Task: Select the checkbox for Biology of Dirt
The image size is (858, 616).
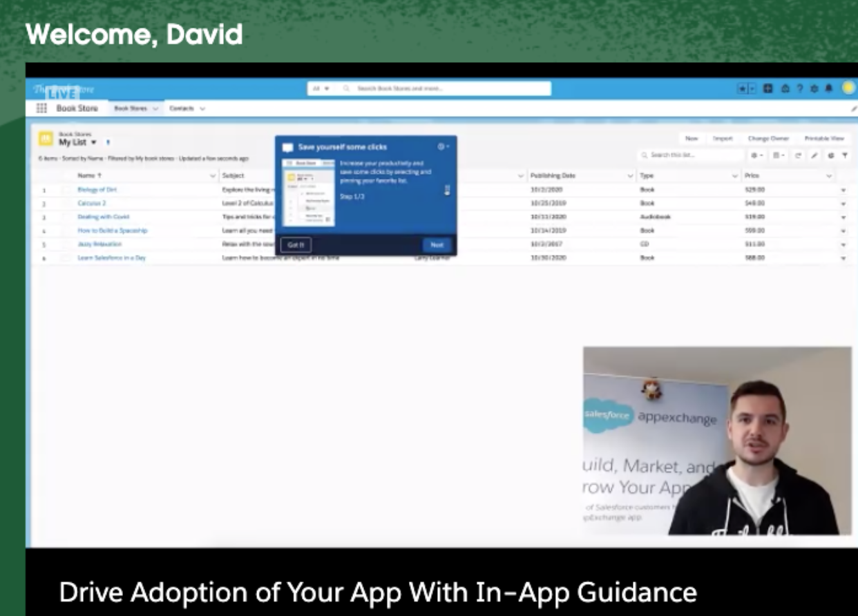Action: click(x=66, y=189)
